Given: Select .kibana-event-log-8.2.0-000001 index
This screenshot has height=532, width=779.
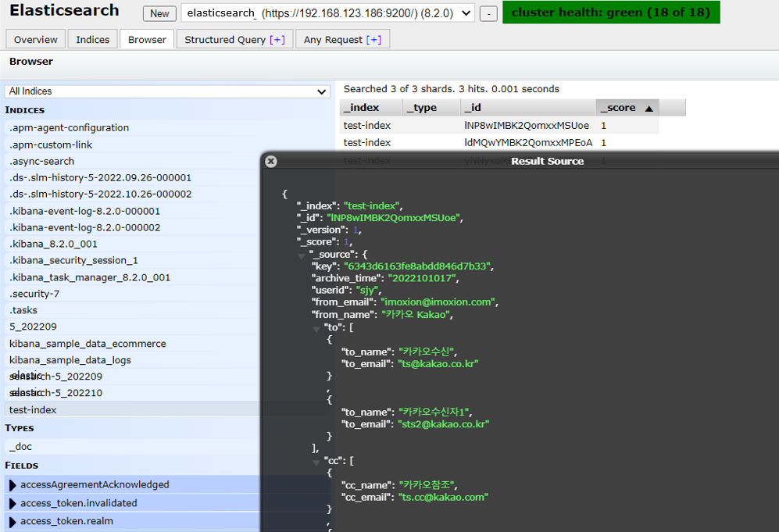Looking at the screenshot, I should tap(132, 211).
